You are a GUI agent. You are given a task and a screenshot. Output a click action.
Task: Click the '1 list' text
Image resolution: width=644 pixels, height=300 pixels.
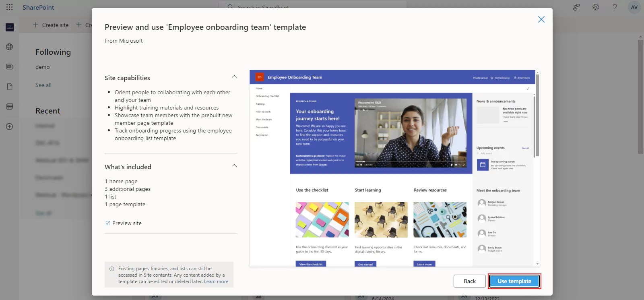pyautogui.click(x=110, y=197)
